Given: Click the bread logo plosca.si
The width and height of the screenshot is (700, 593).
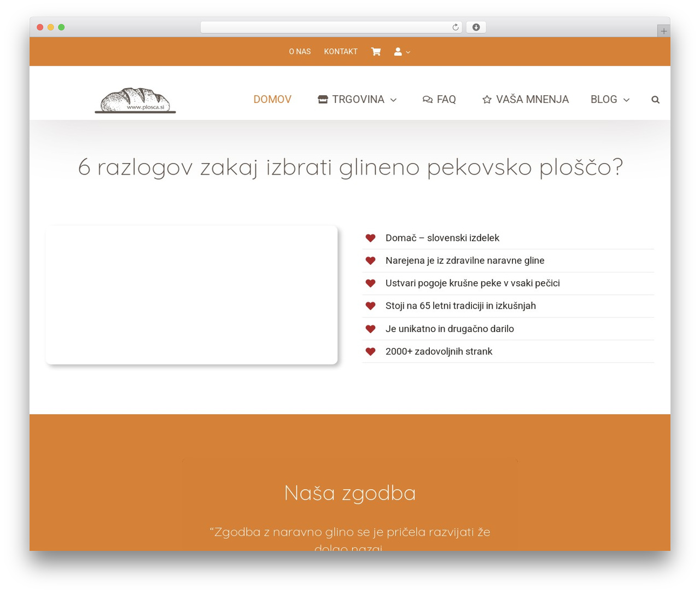Looking at the screenshot, I should click(135, 100).
